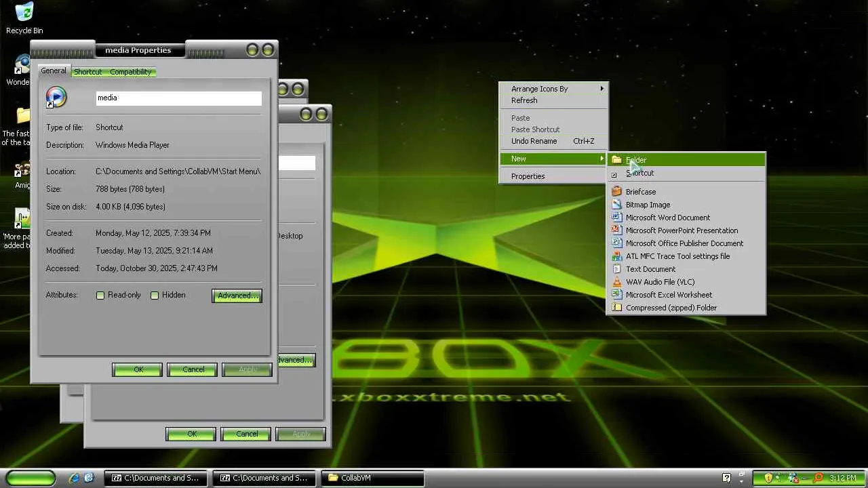Create a new Briefcase via its icon
Screen dimensions: 868x488
616,192
